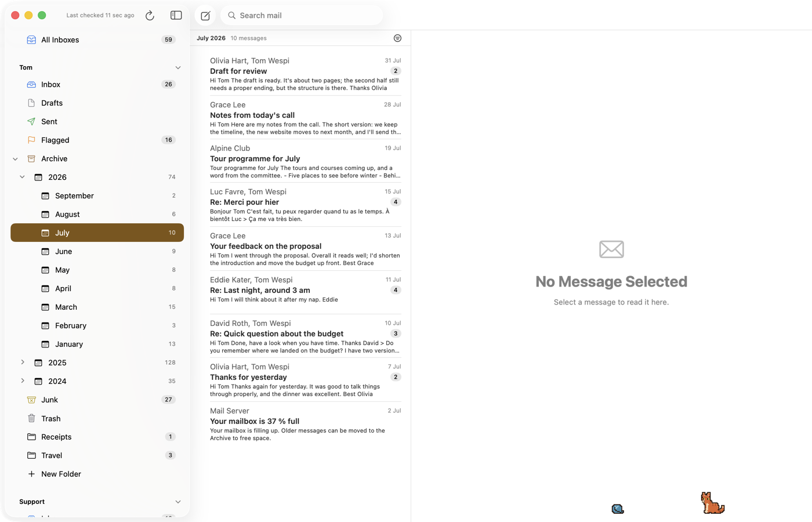
Task: Click the refresh mail icon
Action: (150, 16)
